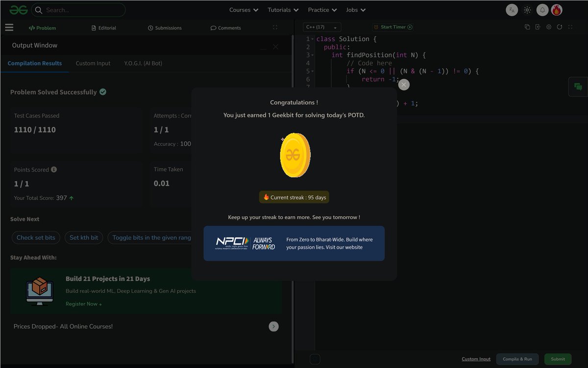The width and height of the screenshot is (588, 368).
Task: Open the GeeksforGeeks logo home link
Action: click(x=19, y=10)
